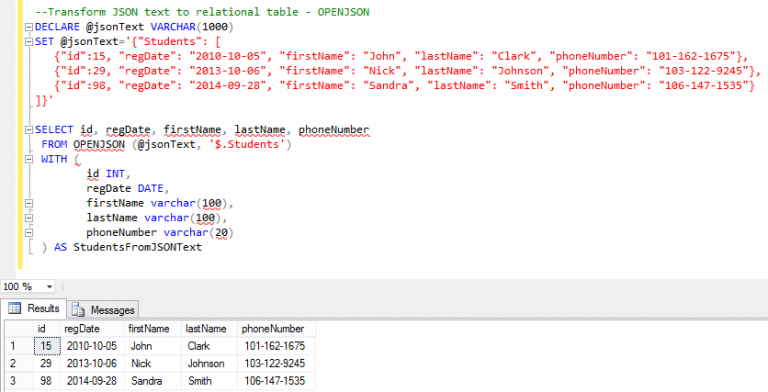Click the Results grid icon
The height and width of the screenshot is (392, 768).
[x=15, y=308]
